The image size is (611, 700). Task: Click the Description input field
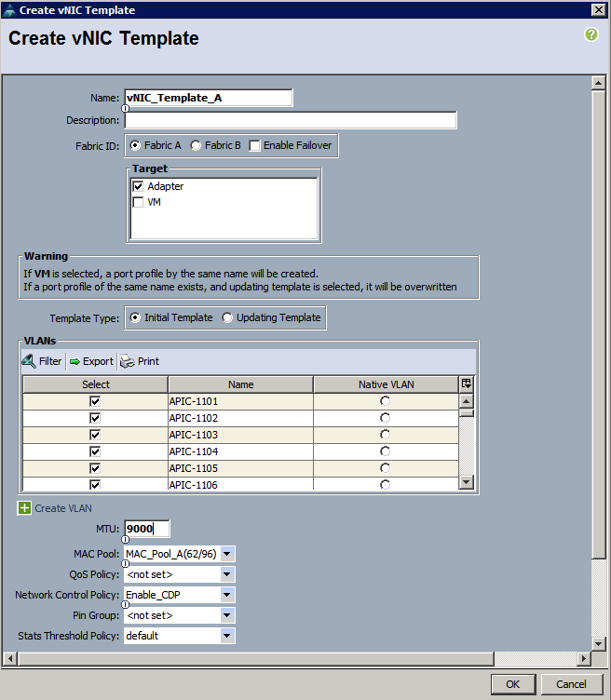coord(291,120)
